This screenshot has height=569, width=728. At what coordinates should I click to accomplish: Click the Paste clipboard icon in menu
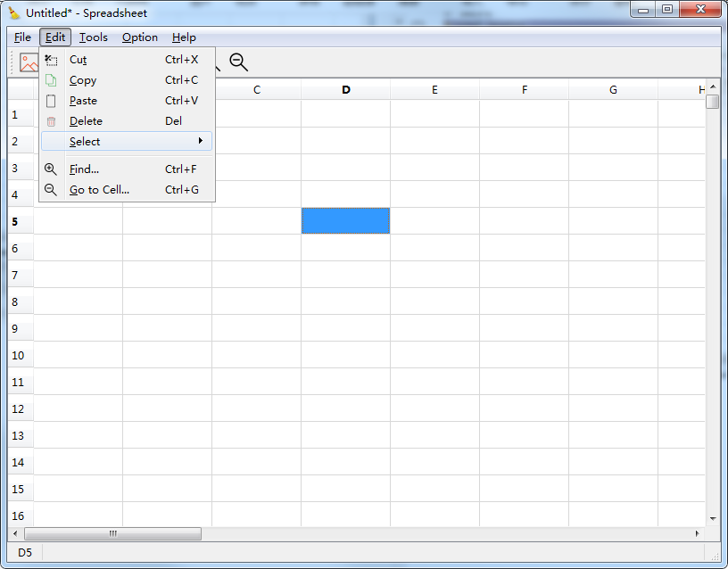coord(51,101)
